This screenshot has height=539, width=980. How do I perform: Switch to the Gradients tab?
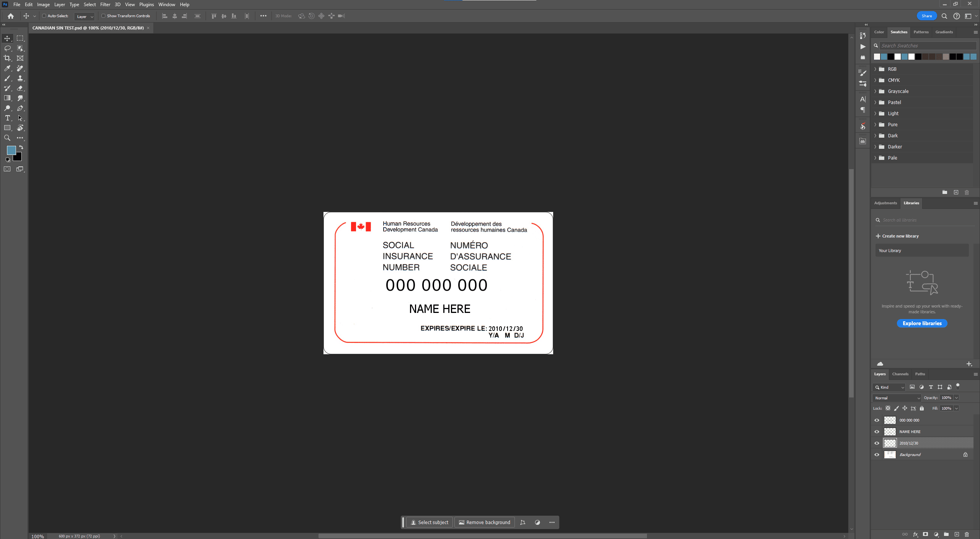[944, 32]
